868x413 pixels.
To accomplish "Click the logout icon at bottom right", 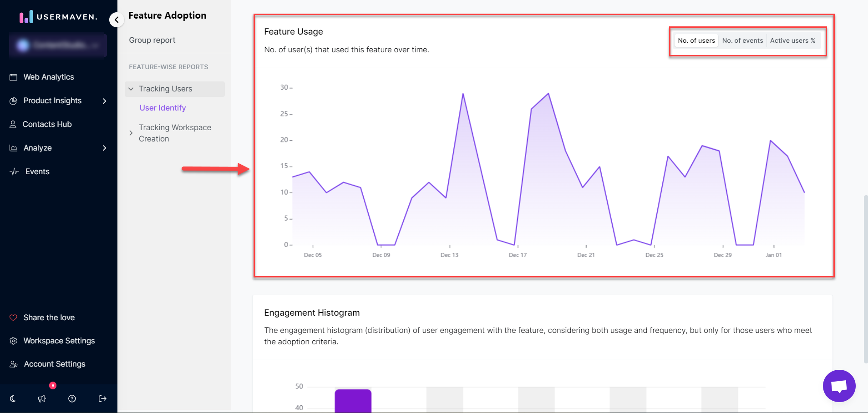I will [x=102, y=398].
